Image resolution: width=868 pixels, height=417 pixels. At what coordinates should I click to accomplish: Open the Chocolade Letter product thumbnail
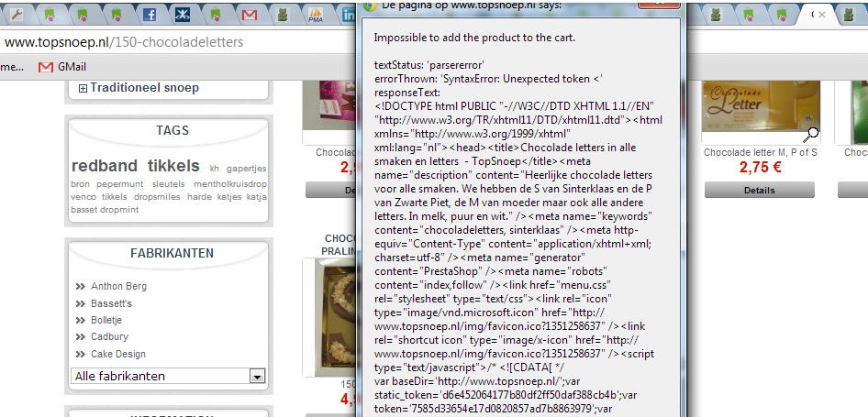point(761,105)
